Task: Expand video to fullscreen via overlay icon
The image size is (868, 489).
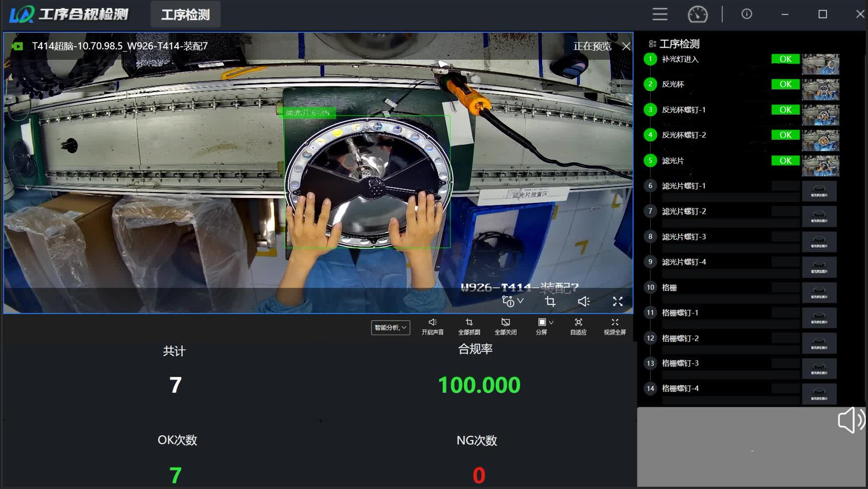Action: point(618,302)
